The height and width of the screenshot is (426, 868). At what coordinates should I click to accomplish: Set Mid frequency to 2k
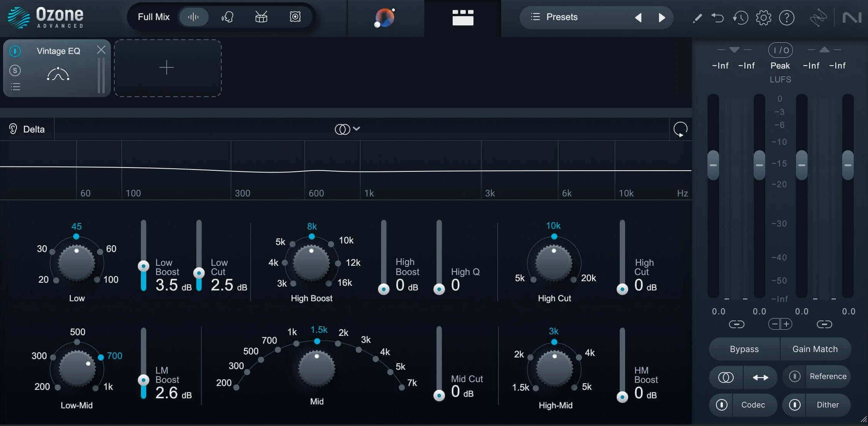click(x=338, y=343)
